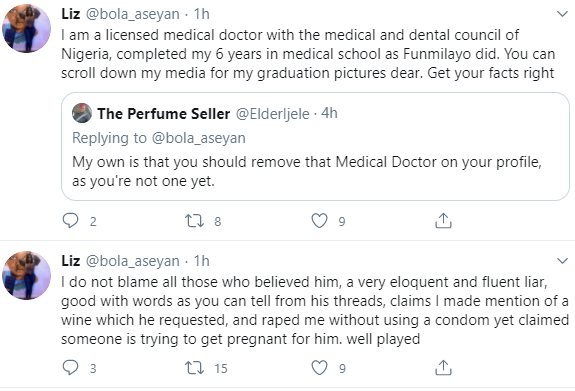The width and height of the screenshot is (575, 391).
Task: Open the 4h timestamp on quoted tweet
Action: pyautogui.click(x=329, y=113)
